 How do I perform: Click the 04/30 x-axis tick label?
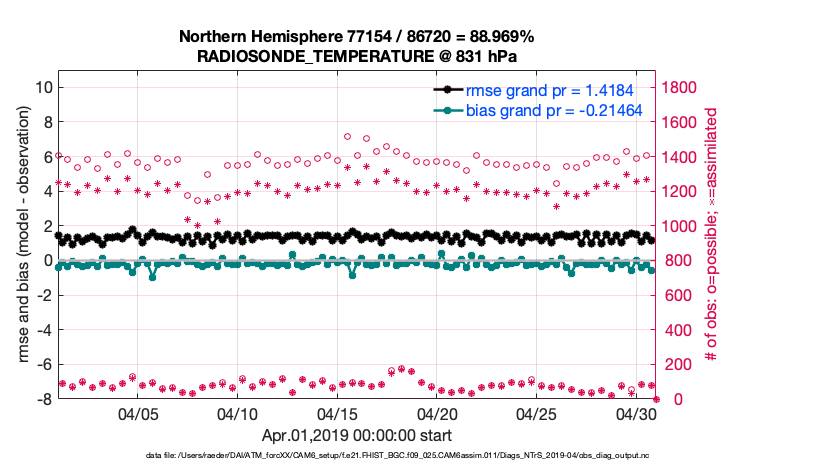636,414
